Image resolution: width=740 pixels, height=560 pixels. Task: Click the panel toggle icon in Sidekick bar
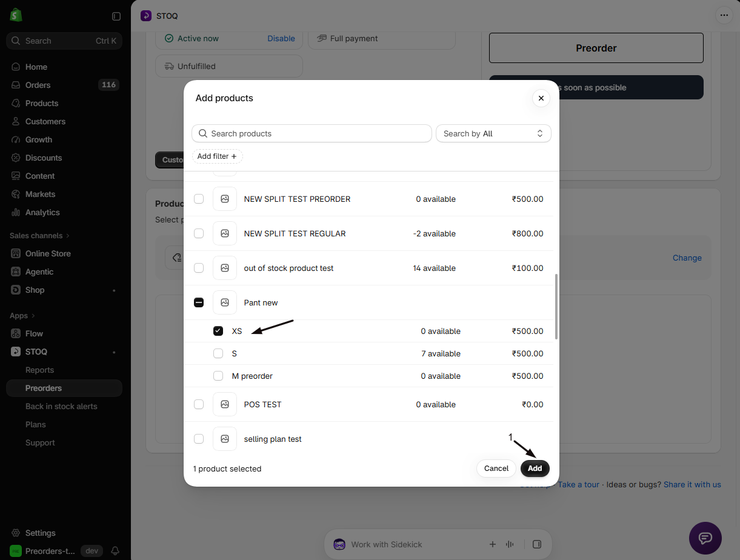[x=536, y=544]
